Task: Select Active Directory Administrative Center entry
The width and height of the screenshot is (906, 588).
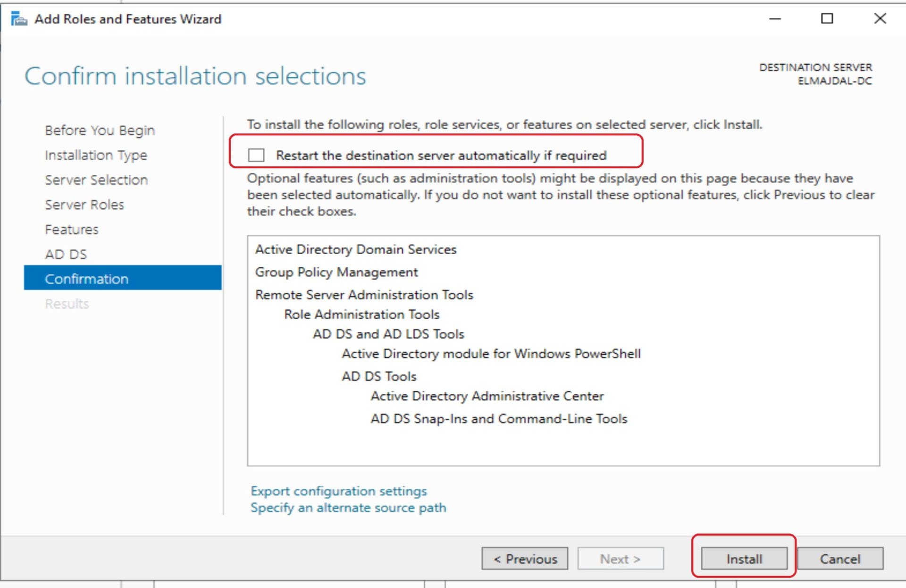Action: [487, 396]
